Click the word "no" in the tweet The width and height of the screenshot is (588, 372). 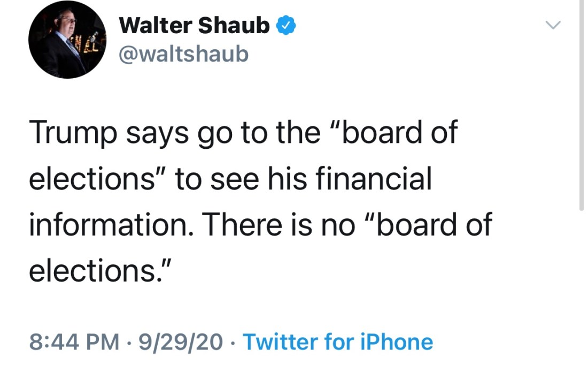(337, 224)
